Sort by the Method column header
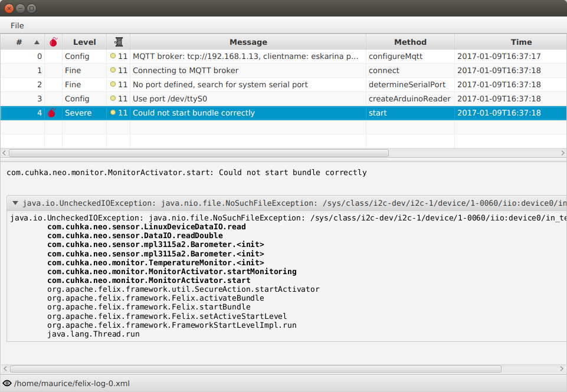The width and height of the screenshot is (567, 392). [x=410, y=42]
